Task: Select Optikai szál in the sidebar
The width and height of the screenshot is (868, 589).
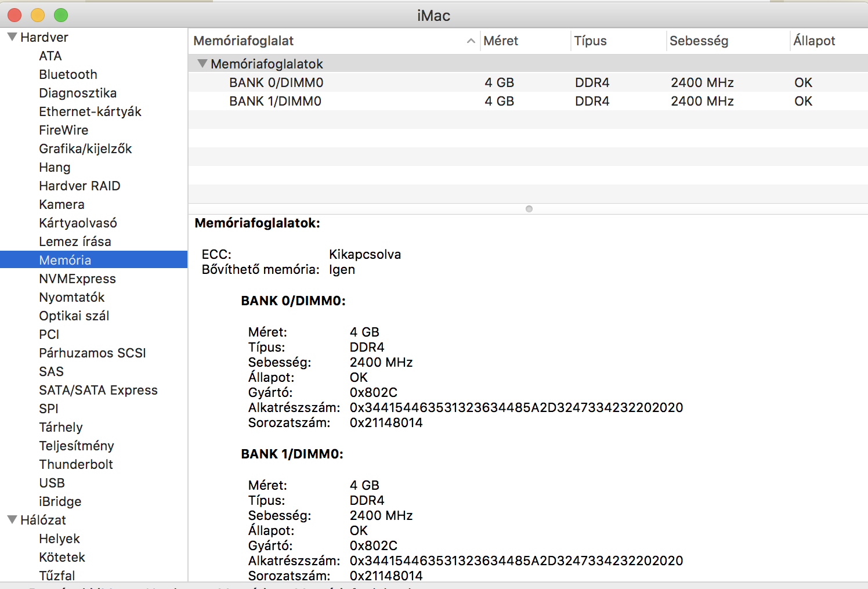Action: [x=74, y=316]
